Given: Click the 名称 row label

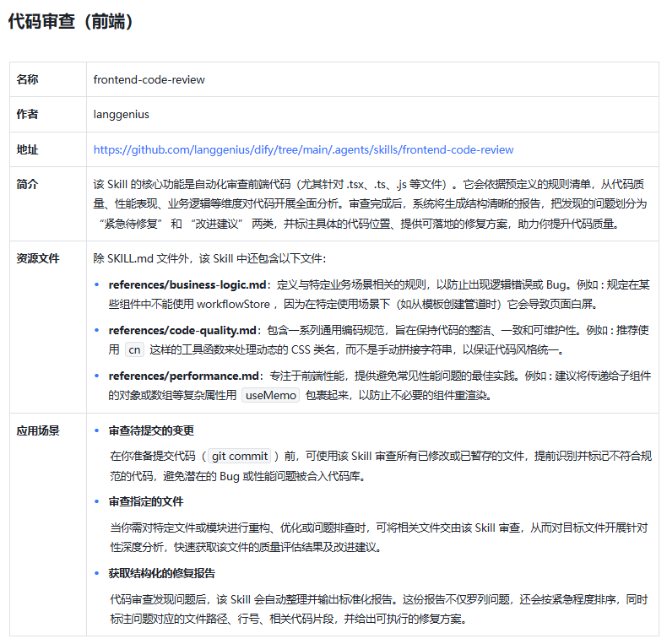Looking at the screenshot, I should click(27, 79).
